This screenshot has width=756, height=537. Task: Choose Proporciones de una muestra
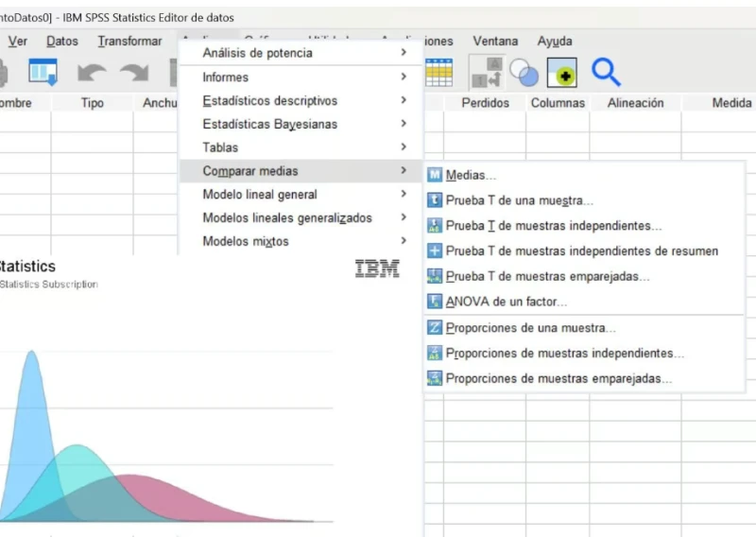coord(530,328)
